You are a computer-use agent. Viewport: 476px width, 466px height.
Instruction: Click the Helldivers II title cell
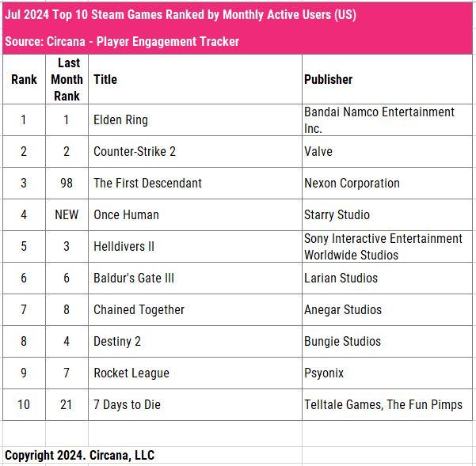pyautogui.click(x=124, y=246)
